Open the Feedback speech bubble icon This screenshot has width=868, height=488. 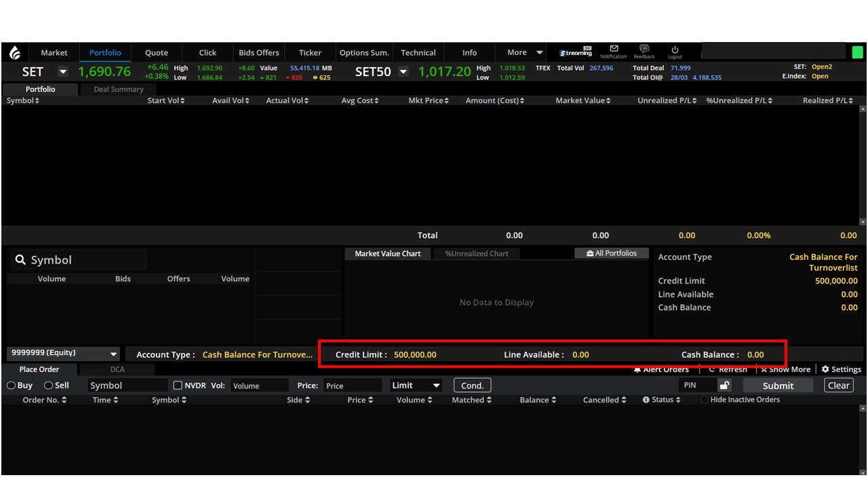click(x=644, y=49)
